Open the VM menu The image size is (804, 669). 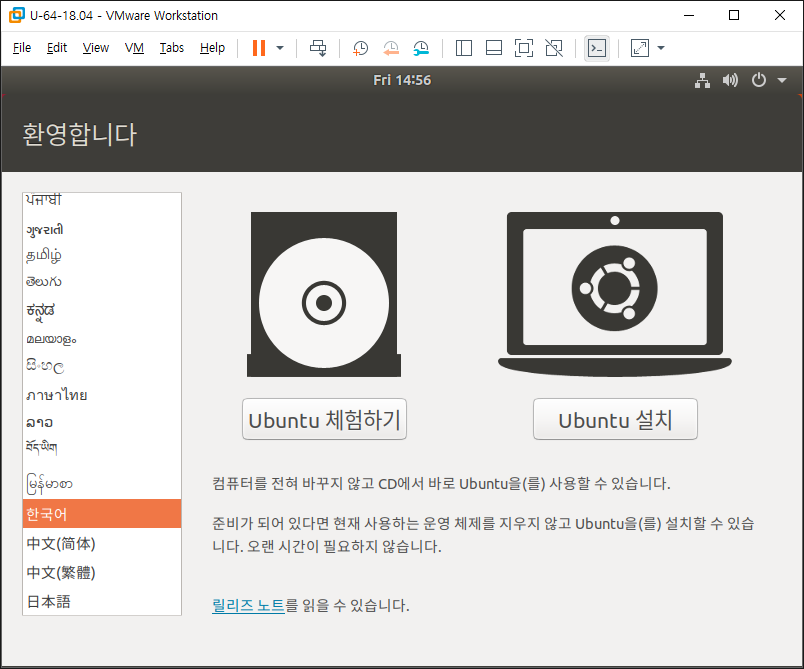point(134,48)
